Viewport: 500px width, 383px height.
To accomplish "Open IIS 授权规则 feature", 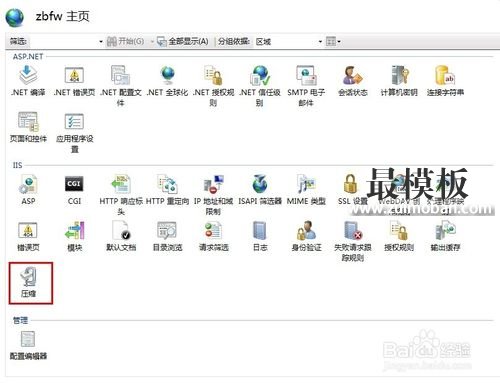I will (399, 236).
